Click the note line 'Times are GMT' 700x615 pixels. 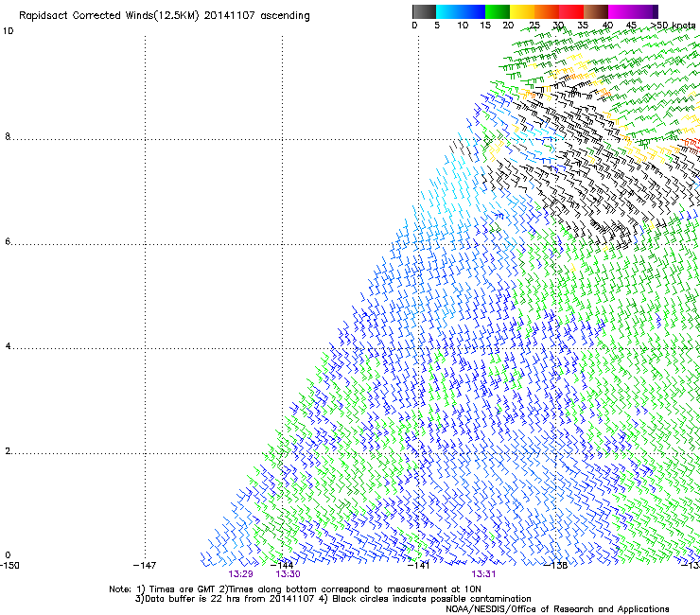point(182,589)
